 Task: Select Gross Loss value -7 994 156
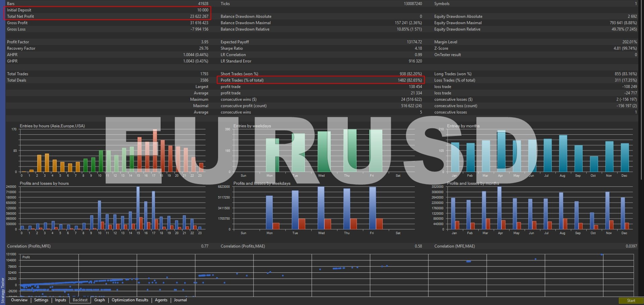coord(200,29)
